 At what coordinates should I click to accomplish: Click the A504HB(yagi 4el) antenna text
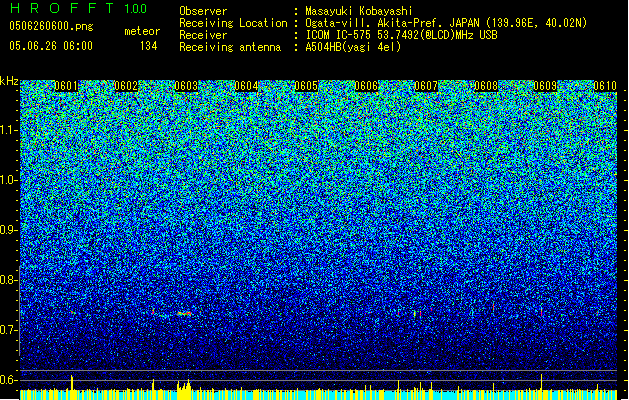pos(353,47)
